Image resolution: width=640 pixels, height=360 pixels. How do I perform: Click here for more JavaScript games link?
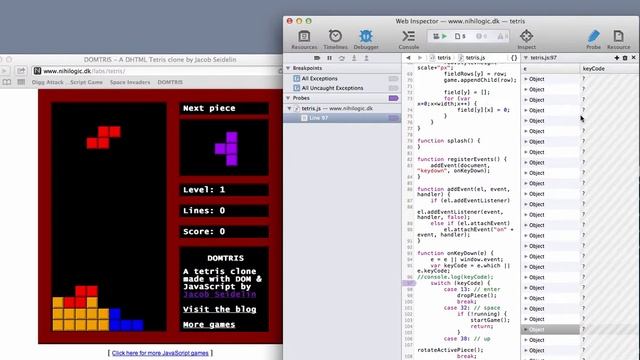[160, 353]
